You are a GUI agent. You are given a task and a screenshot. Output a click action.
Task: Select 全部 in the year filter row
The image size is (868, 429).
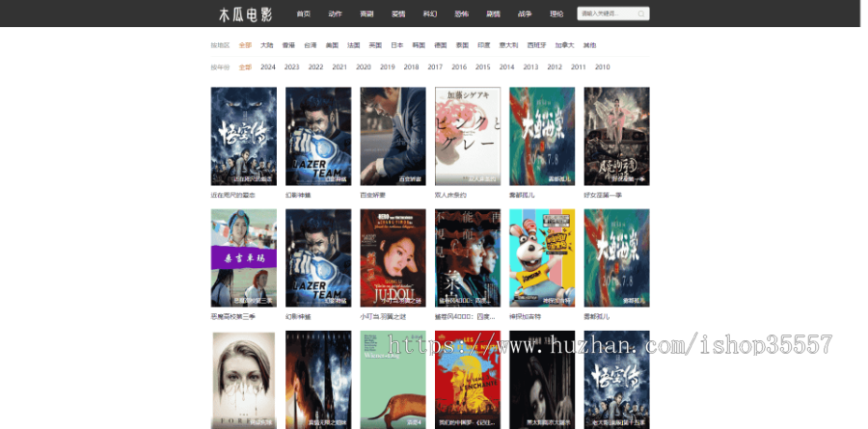pyautogui.click(x=245, y=67)
